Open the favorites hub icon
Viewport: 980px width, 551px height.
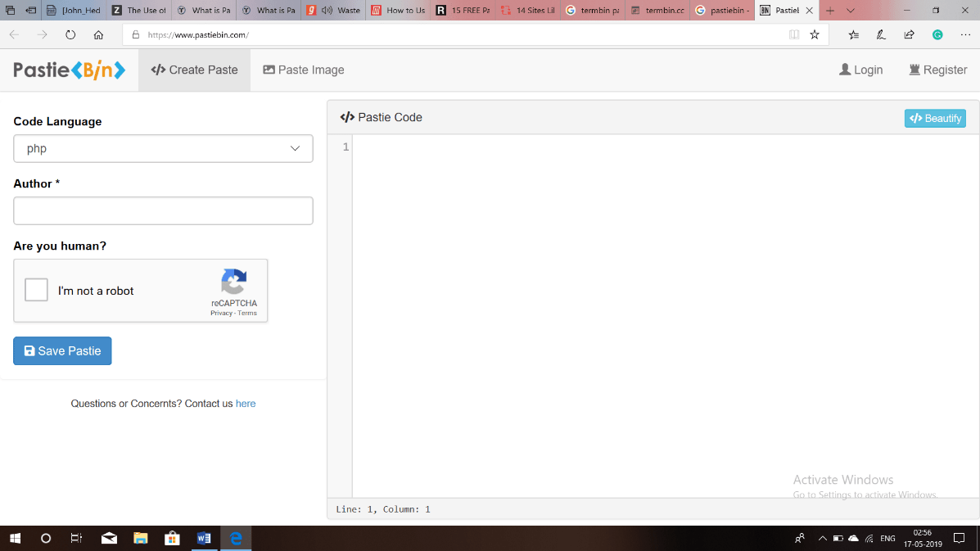pos(854,35)
